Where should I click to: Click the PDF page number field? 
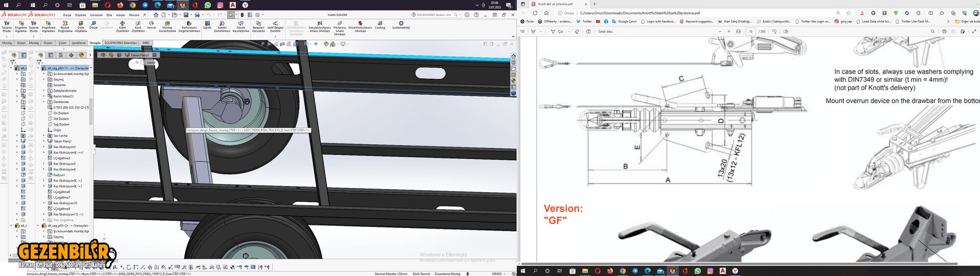(x=750, y=32)
